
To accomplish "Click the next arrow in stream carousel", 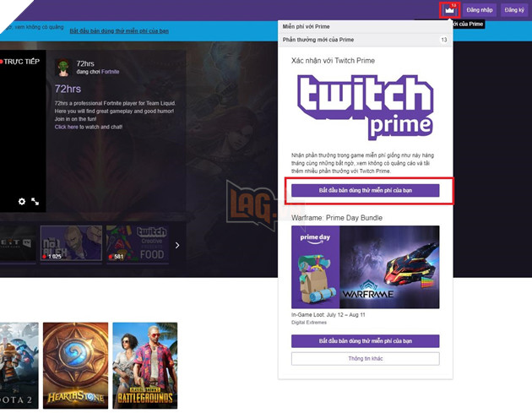I will pyautogui.click(x=177, y=246).
